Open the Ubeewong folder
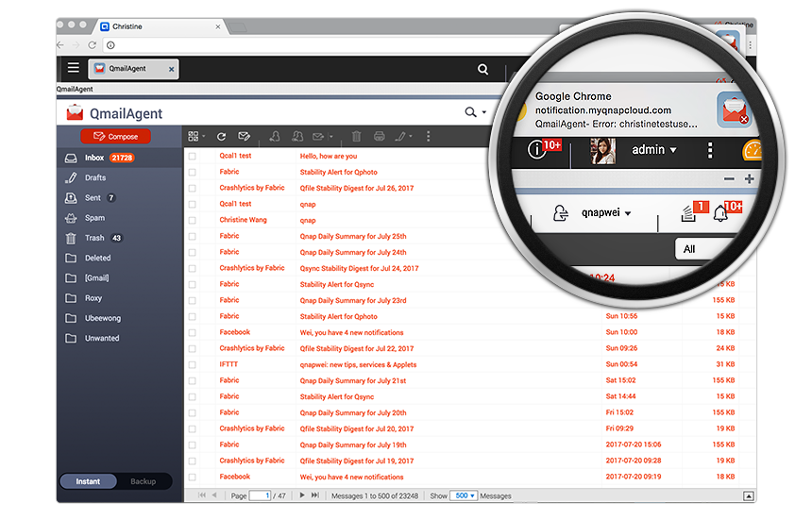This screenshot has width=812, height=520. (120, 318)
